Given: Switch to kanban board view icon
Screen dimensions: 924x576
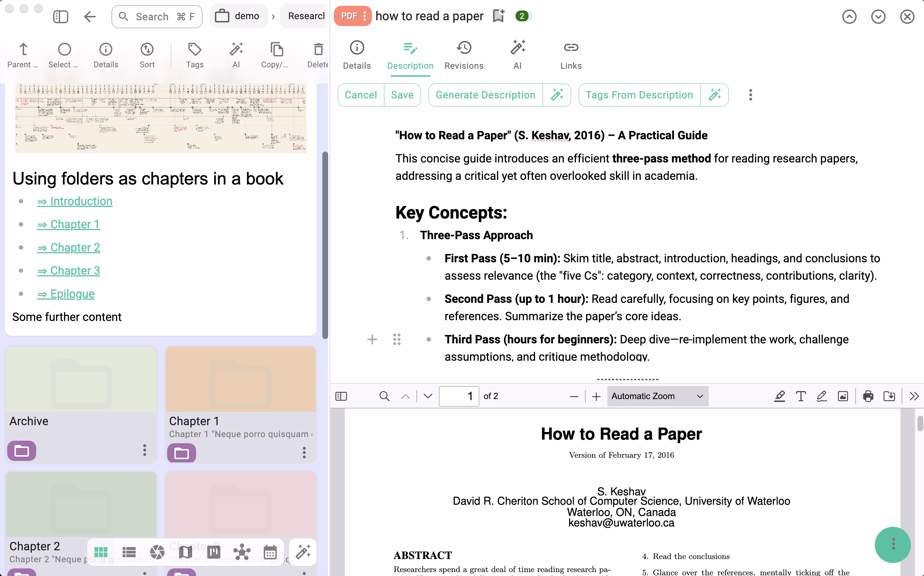Looking at the screenshot, I should [x=214, y=552].
